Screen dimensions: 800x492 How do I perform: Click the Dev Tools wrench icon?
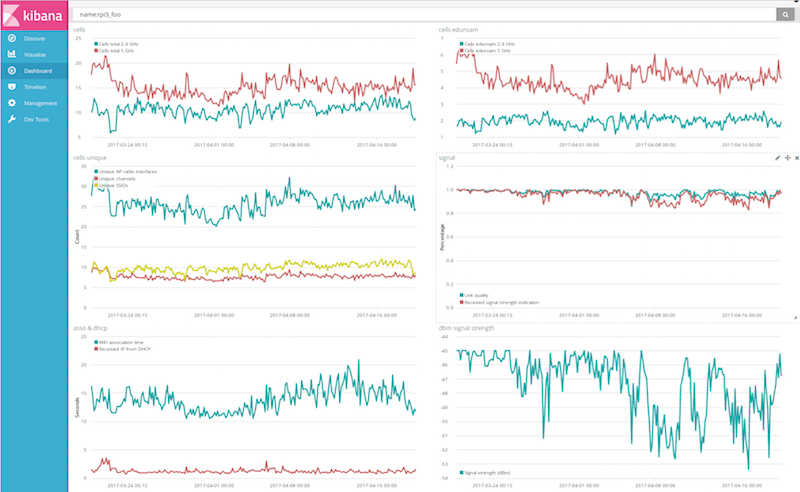[11, 119]
